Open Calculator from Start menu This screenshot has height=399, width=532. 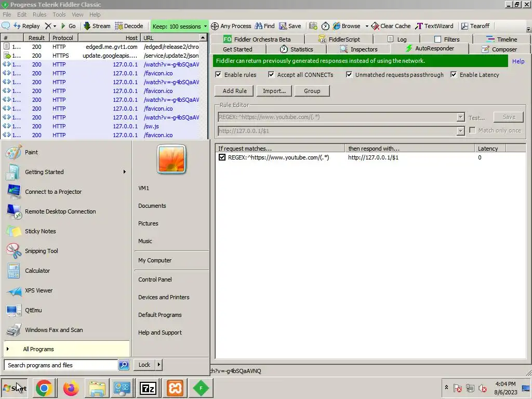pyautogui.click(x=66, y=270)
